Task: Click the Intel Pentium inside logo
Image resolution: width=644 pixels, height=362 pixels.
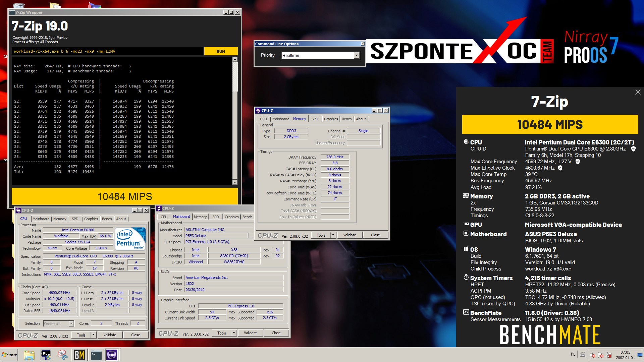Action: click(130, 239)
